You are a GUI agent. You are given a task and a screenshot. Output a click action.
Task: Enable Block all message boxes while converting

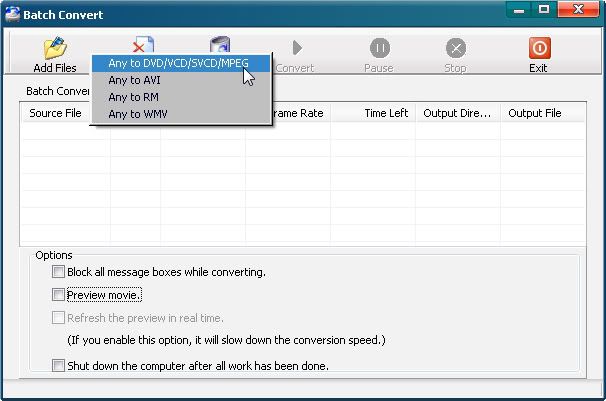59,272
